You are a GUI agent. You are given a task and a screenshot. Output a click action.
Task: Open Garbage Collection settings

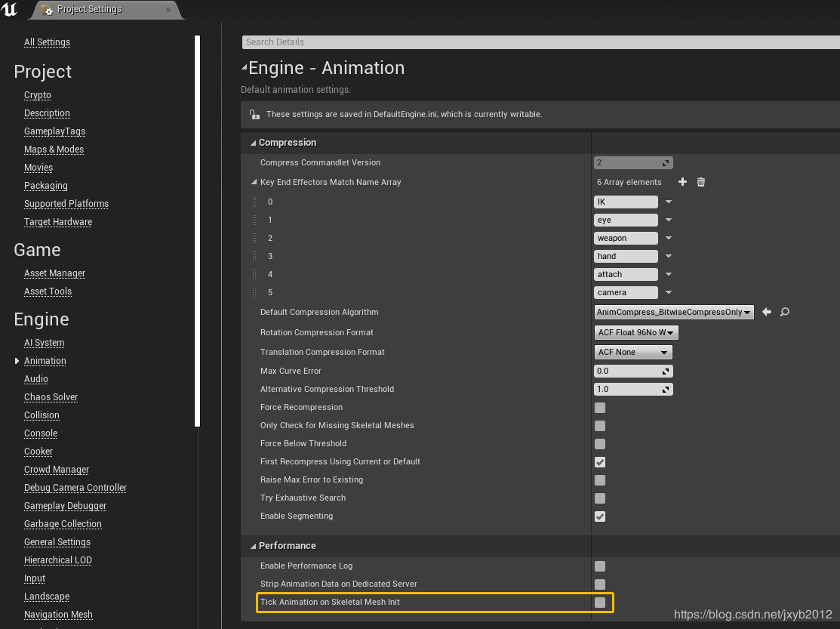point(63,524)
